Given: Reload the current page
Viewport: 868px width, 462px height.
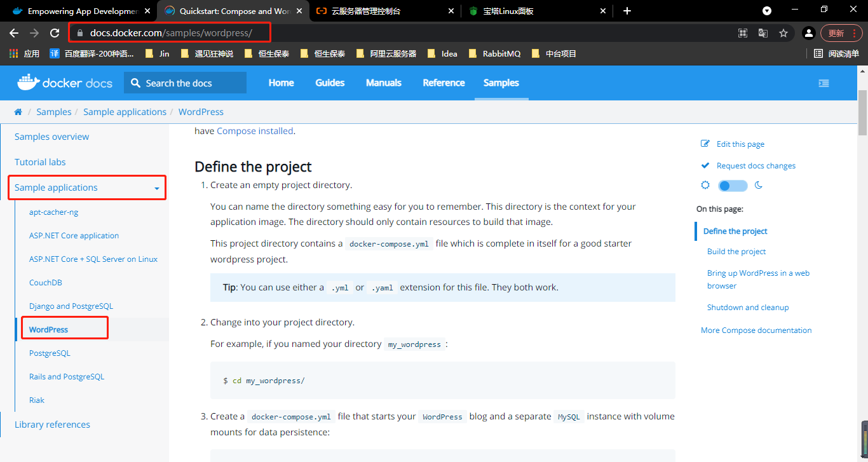Looking at the screenshot, I should pyautogui.click(x=55, y=33).
